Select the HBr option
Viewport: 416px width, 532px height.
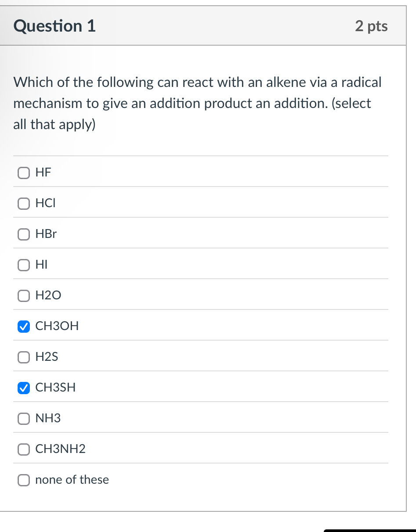24,234
